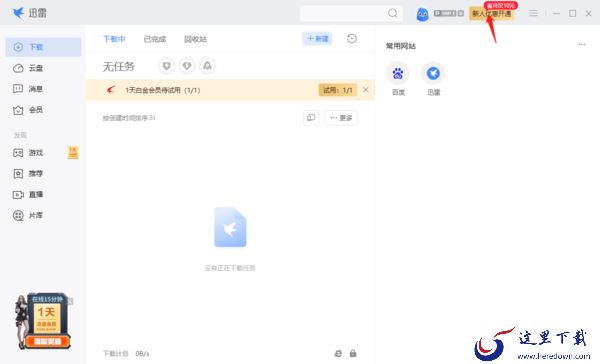Click the lock icon in the status bar
This screenshot has height=364, width=600.
point(353,353)
